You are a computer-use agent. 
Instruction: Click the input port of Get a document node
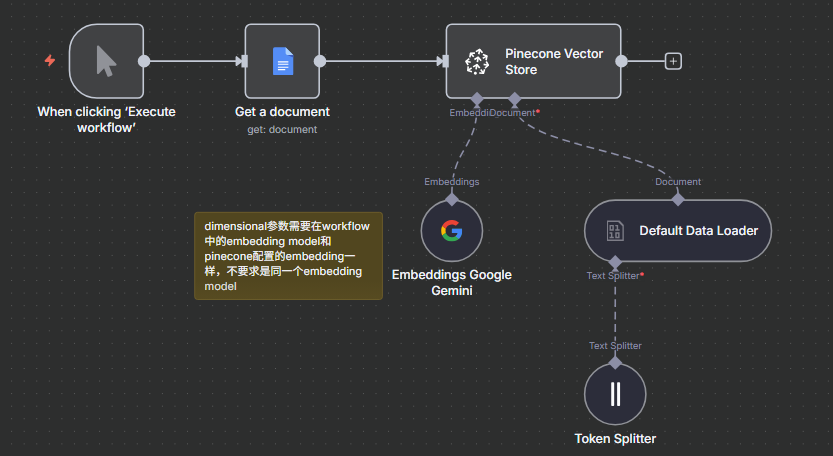click(x=244, y=61)
